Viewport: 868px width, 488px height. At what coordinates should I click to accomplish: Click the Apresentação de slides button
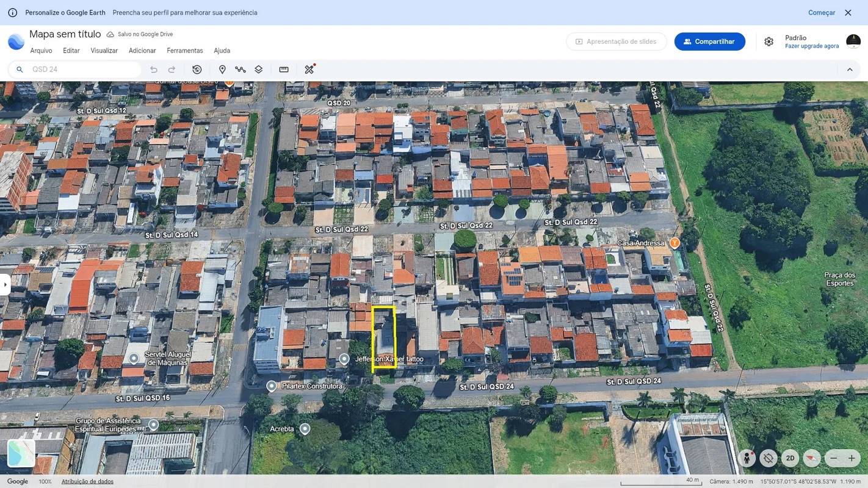[x=617, y=41]
